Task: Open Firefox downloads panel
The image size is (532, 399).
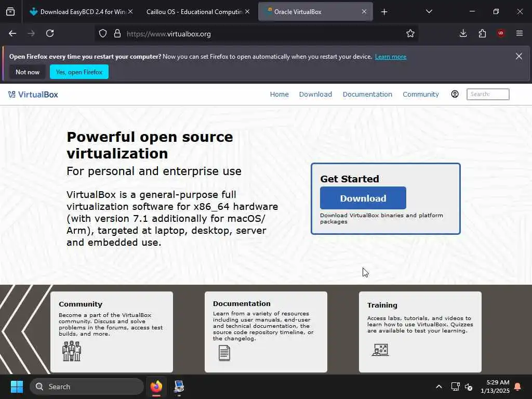Action: pos(463,33)
